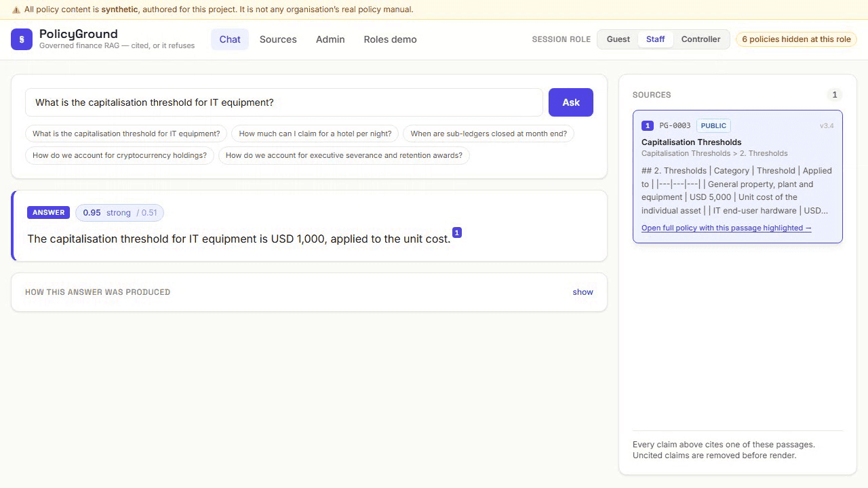868x488 pixels.
Task: Click the PolicyGround app title
Action: 78,33
